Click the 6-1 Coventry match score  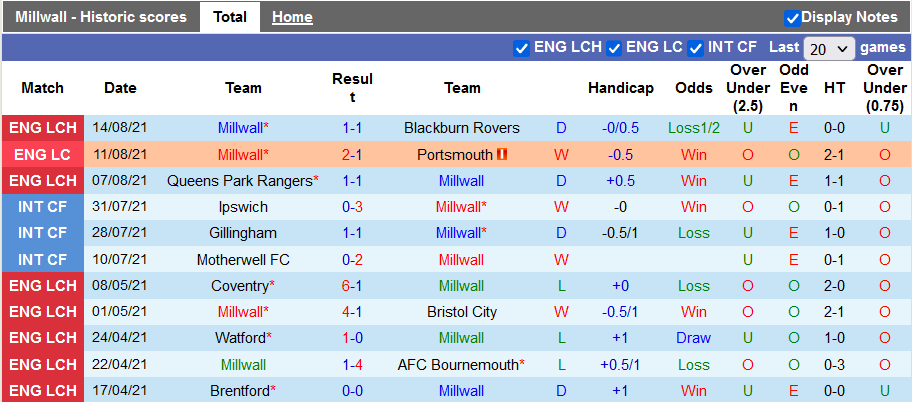(x=352, y=285)
